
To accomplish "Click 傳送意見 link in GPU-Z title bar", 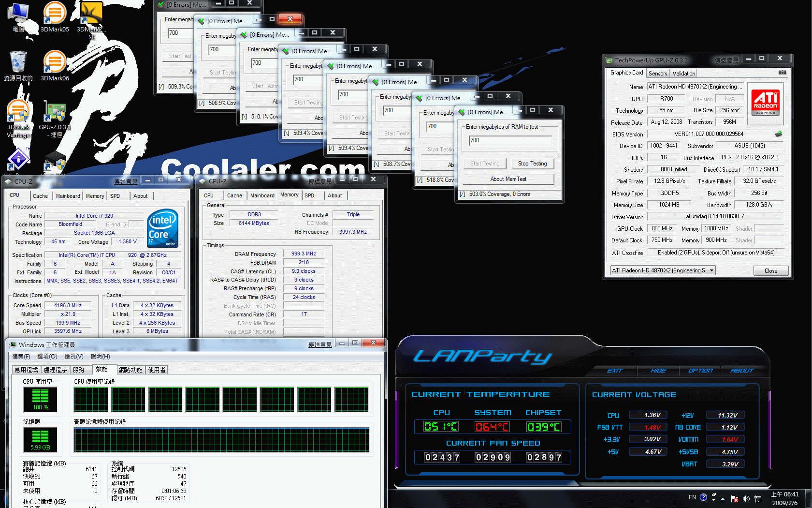I will click(726, 60).
